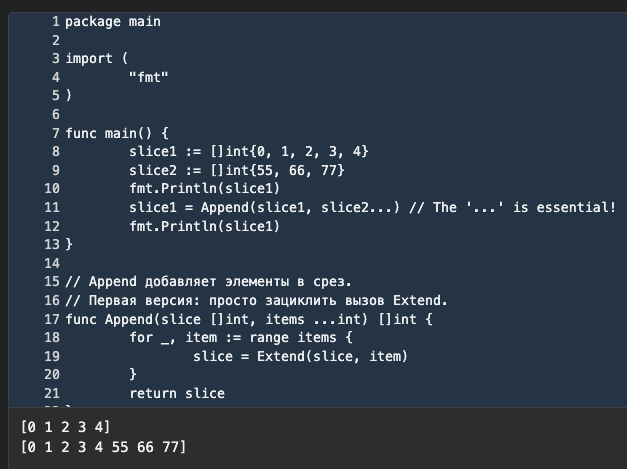
Task: Click the second fmt.Println(slice1) on line 12
Action: (x=204, y=226)
